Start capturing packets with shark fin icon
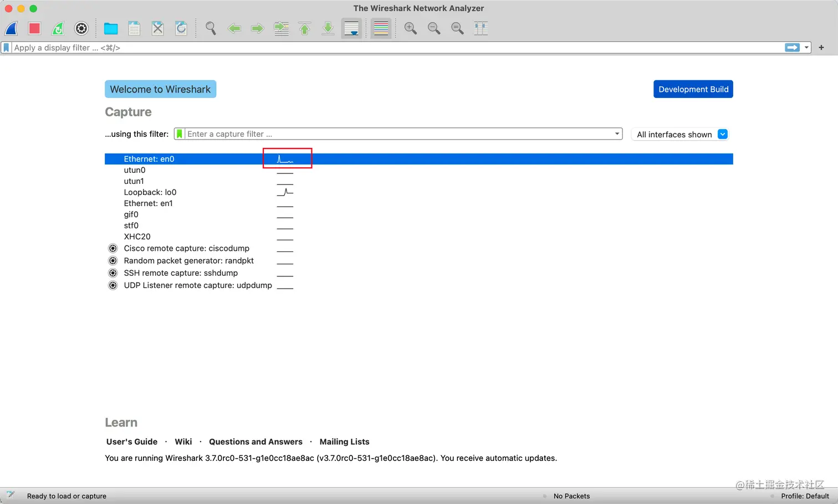838x504 pixels. pos(12,28)
